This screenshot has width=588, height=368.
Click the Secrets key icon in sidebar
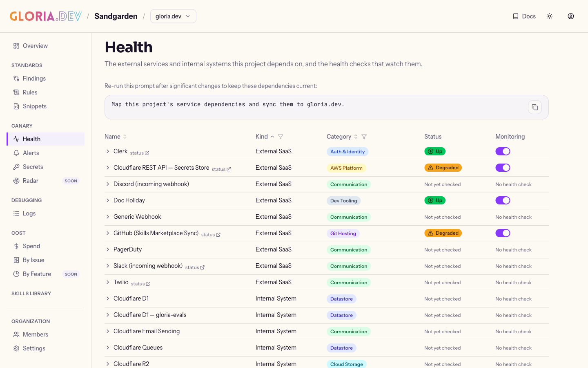pos(16,167)
